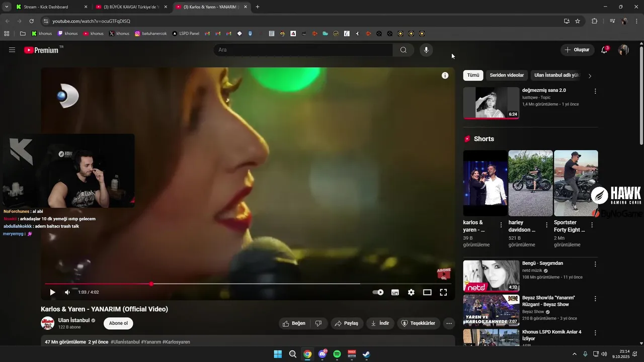The height and width of the screenshot is (362, 644).
Task: Select Ulan İstanbul adlı yük chip
Action: tap(557, 75)
